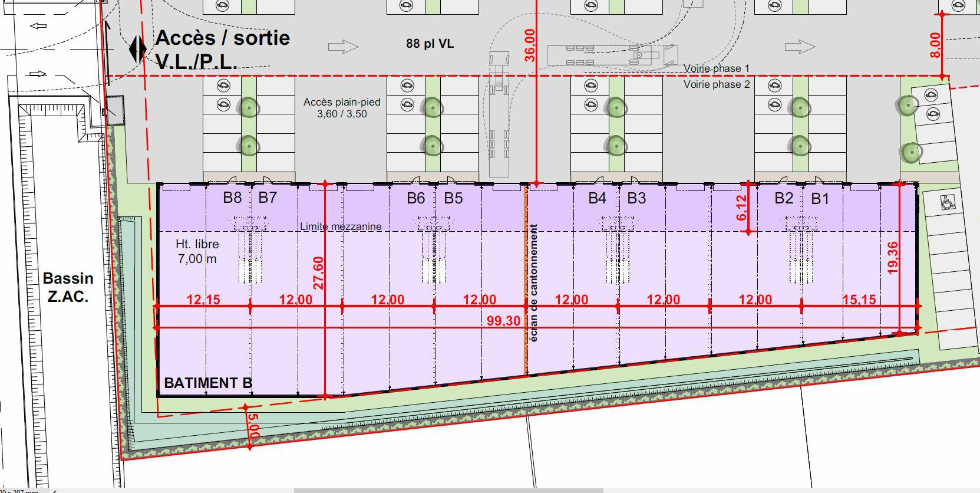
Task: Click the black double-arrow access symbol
Action: coord(138,50)
